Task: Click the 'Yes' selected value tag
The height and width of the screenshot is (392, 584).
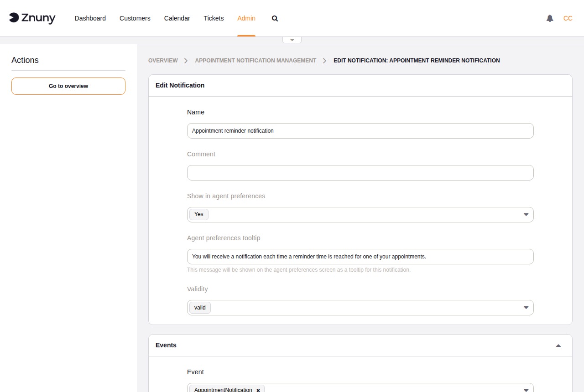Action: tap(199, 215)
